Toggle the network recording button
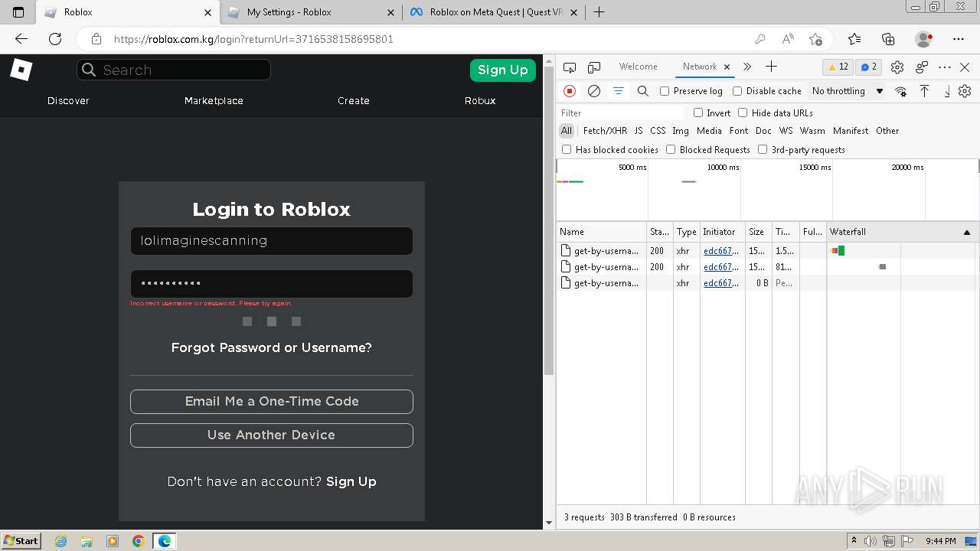 point(570,91)
